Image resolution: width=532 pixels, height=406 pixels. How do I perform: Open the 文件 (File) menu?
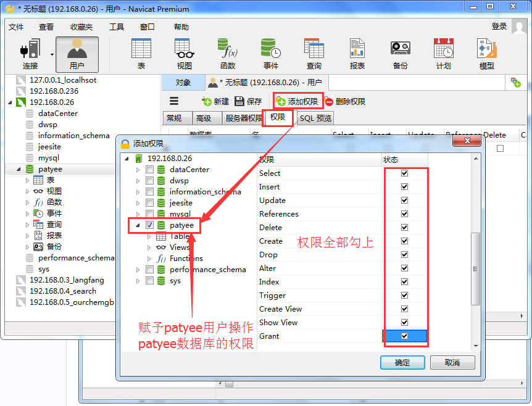[x=16, y=27]
